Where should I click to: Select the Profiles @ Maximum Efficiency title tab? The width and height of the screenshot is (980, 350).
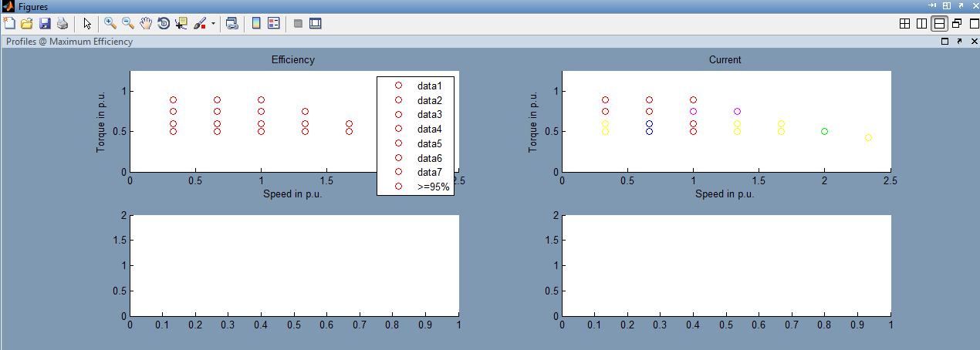point(69,42)
